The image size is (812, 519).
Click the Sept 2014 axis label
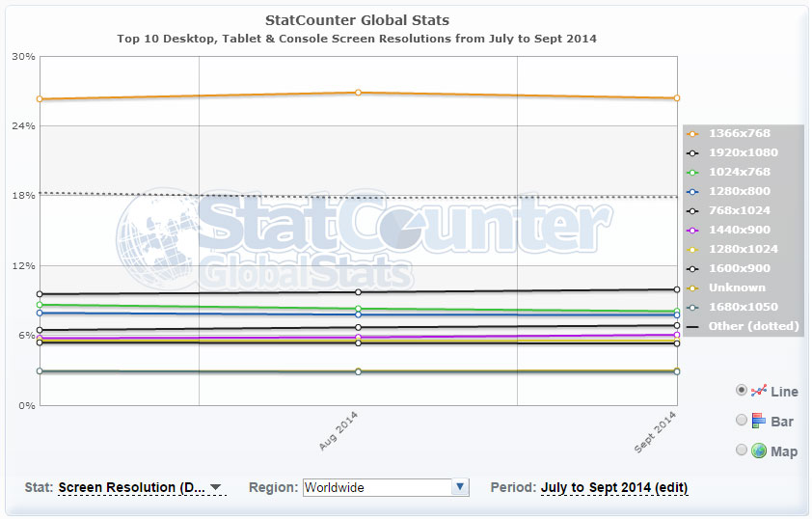pos(655,432)
